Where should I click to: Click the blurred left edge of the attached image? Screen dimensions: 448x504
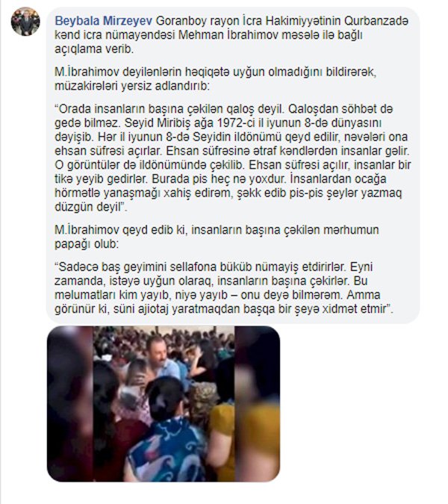pos(70,403)
